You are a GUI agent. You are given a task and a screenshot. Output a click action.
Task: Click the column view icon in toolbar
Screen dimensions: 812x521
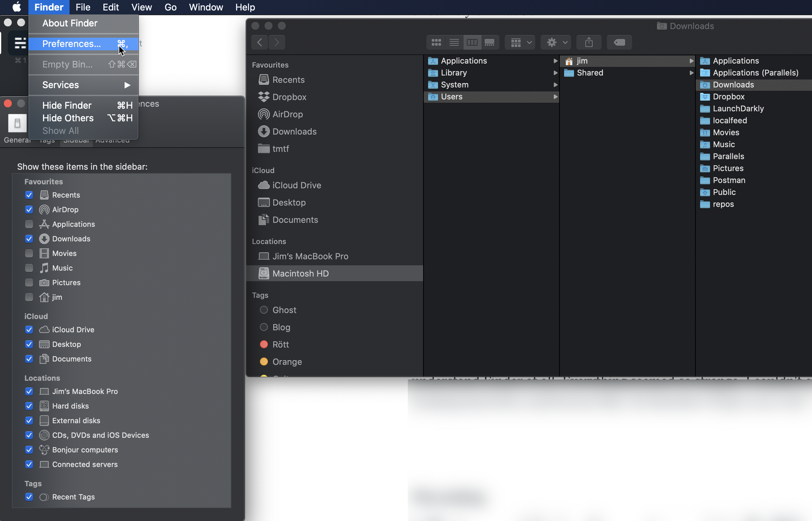(x=472, y=41)
